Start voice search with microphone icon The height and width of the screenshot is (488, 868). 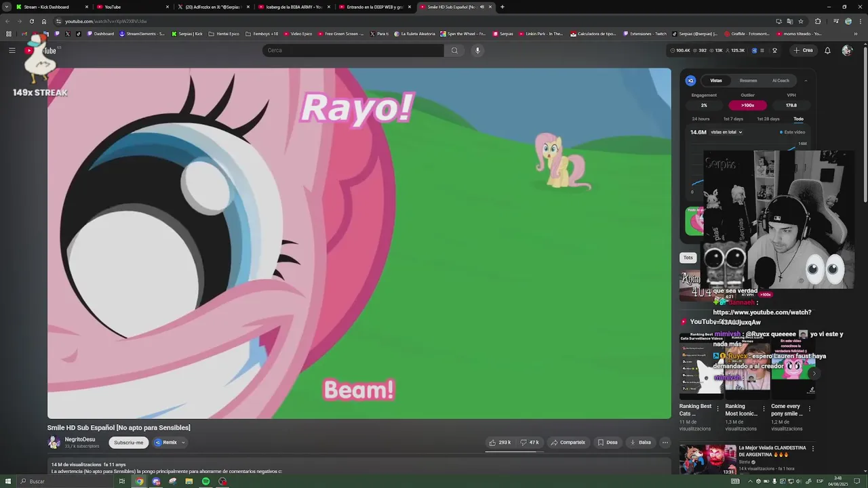(x=477, y=50)
